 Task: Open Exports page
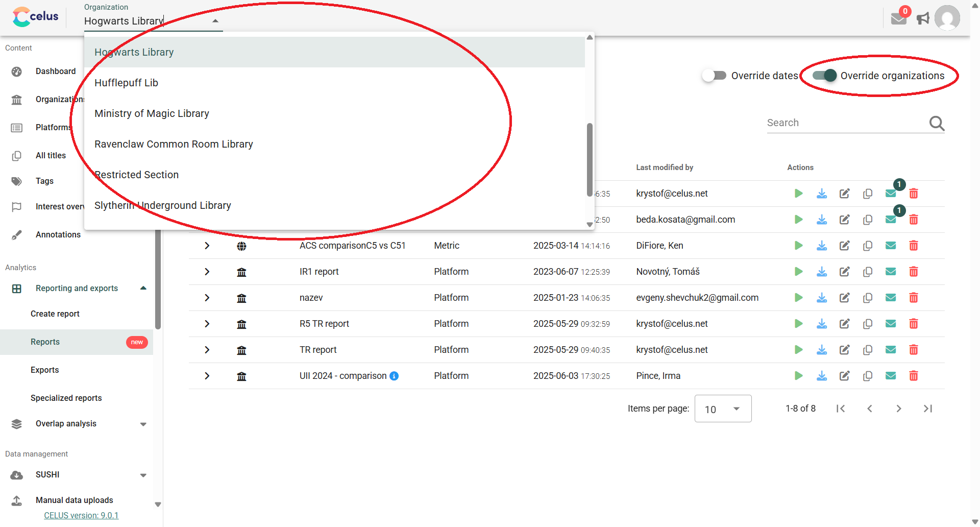[x=44, y=370]
